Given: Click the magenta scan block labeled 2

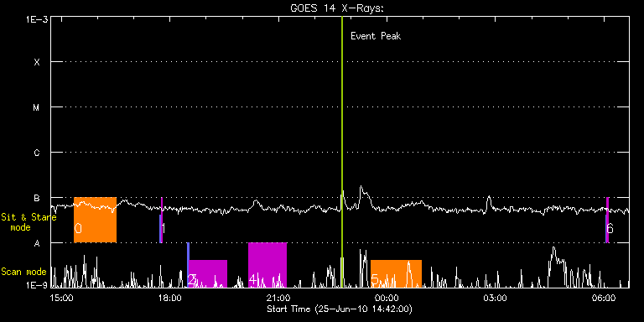Looking at the screenshot, I should pos(208,273).
